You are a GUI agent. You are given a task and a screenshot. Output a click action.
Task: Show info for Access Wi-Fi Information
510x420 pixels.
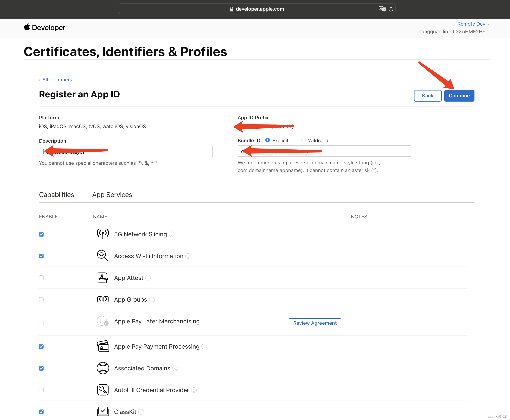click(188, 256)
